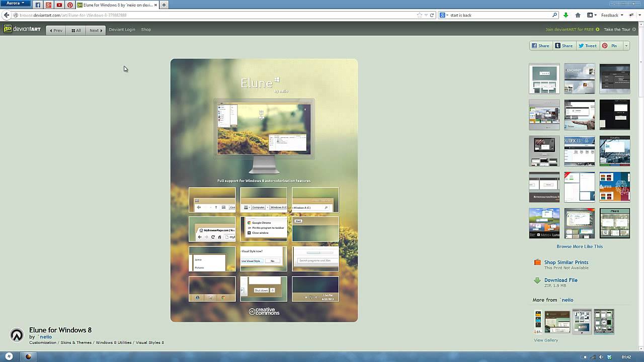Go to the browser home page icon

point(578,15)
